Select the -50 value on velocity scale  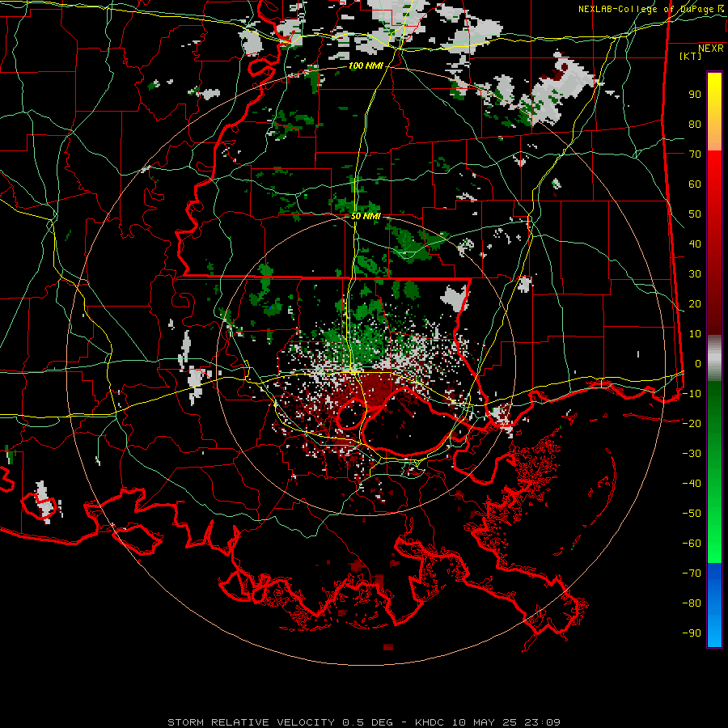point(692,514)
